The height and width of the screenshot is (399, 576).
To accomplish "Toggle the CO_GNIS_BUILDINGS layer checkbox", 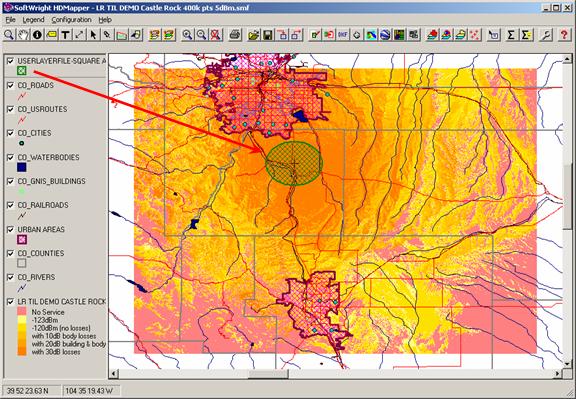I will [x=11, y=181].
